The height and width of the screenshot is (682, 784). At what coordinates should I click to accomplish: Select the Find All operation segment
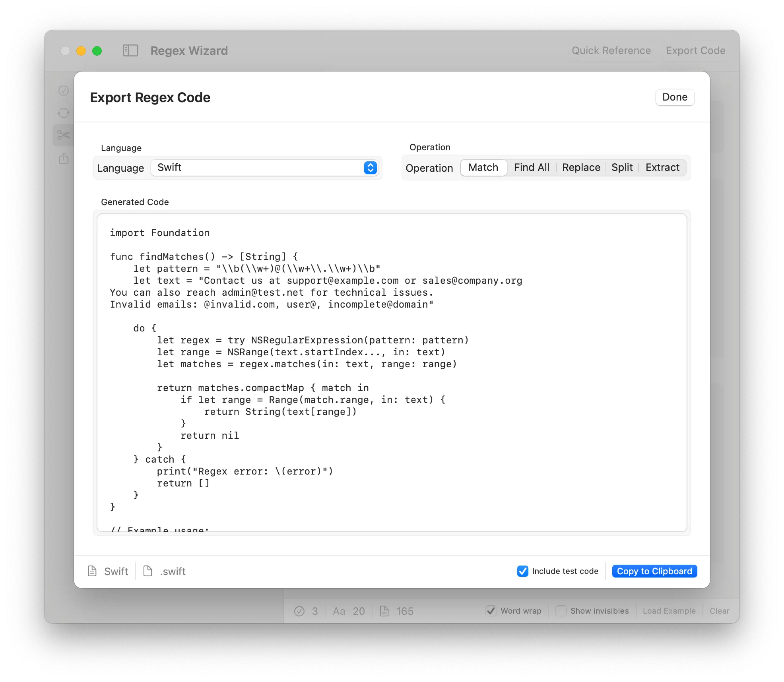[x=531, y=167]
